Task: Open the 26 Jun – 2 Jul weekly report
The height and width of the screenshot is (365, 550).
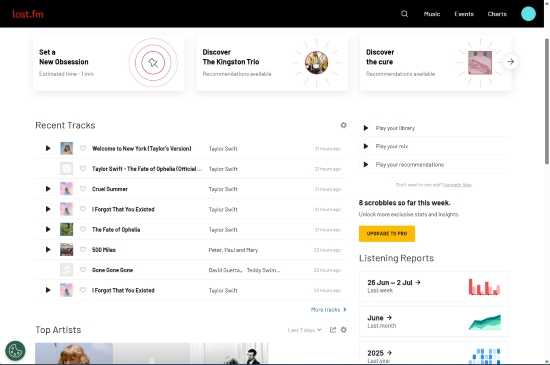Action: pyautogui.click(x=434, y=286)
